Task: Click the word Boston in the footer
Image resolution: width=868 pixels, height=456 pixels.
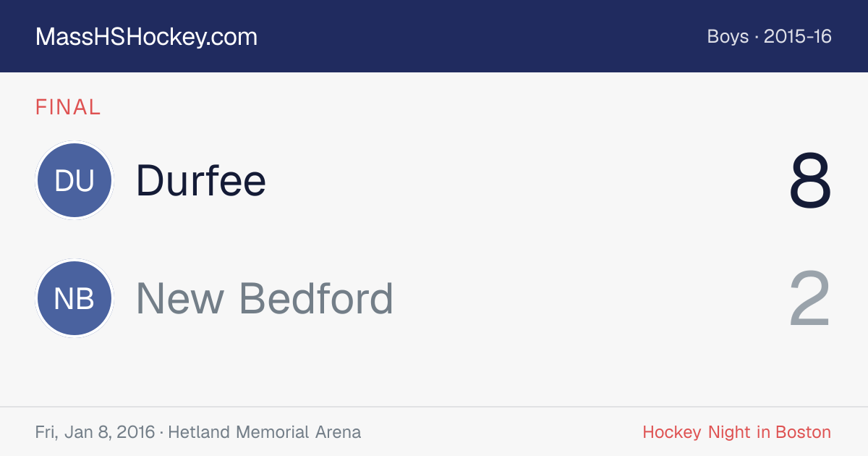Action: [x=804, y=432]
